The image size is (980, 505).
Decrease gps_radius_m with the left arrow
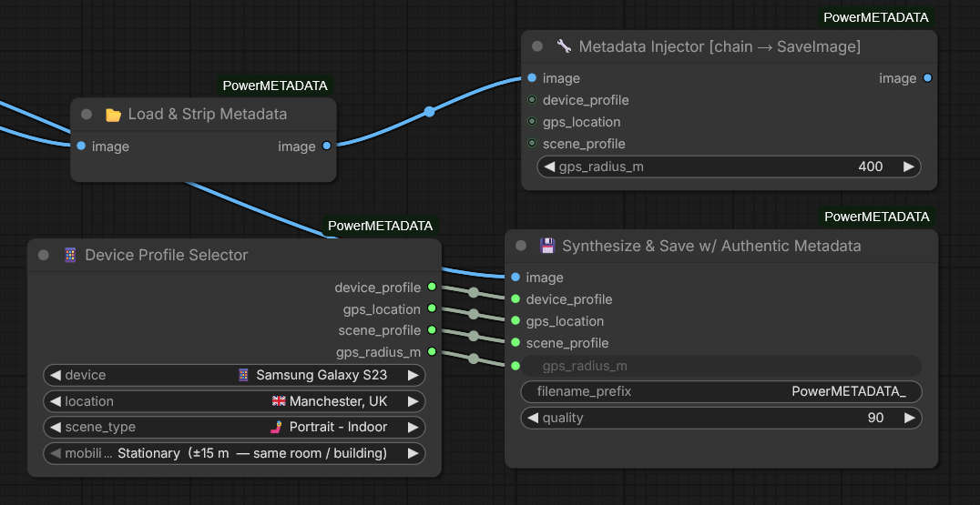pos(549,167)
